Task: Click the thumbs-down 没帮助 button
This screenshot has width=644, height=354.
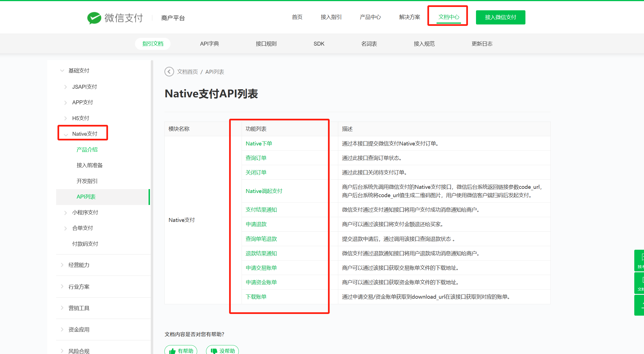Action: tap(222, 350)
